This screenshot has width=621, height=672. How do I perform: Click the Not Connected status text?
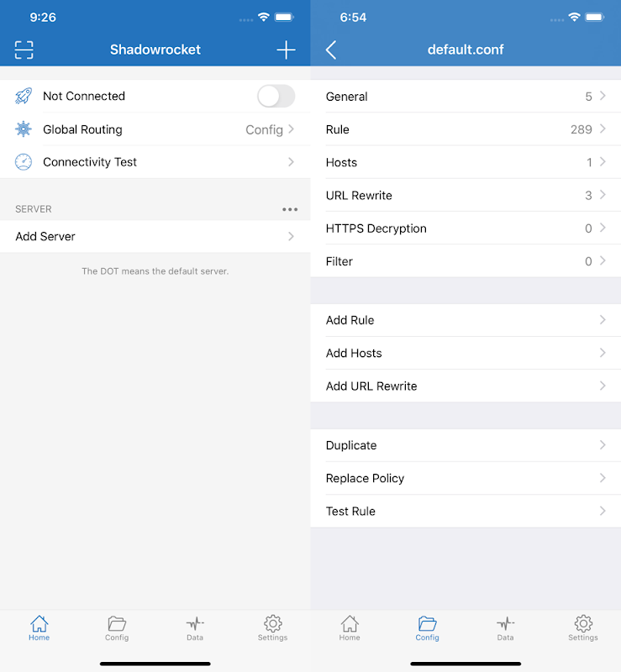pos(84,96)
